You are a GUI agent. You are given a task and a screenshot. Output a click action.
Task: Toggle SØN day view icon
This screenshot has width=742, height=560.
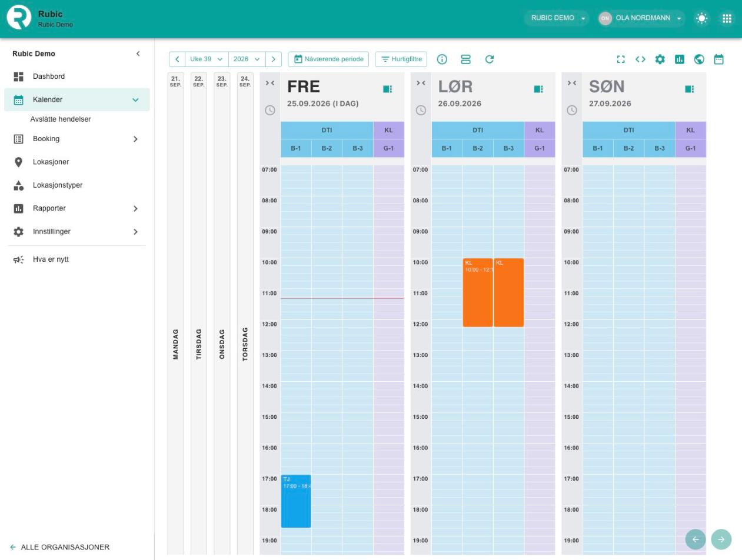(x=690, y=89)
